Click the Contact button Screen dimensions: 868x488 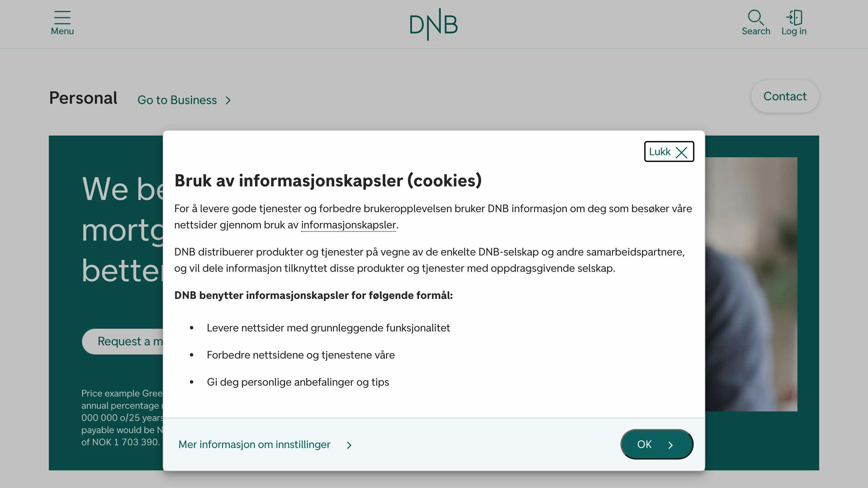[x=785, y=96]
